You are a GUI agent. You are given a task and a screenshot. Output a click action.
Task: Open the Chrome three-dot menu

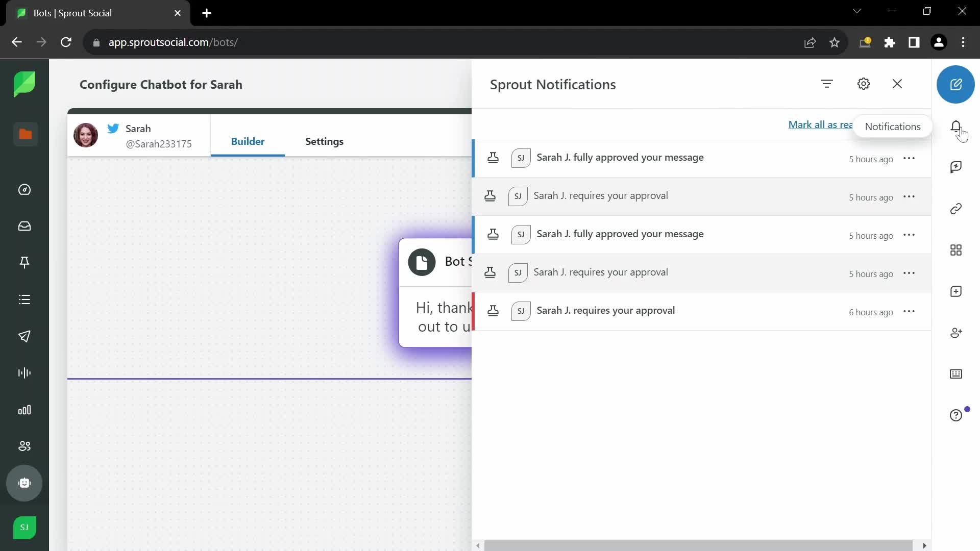(x=963, y=42)
